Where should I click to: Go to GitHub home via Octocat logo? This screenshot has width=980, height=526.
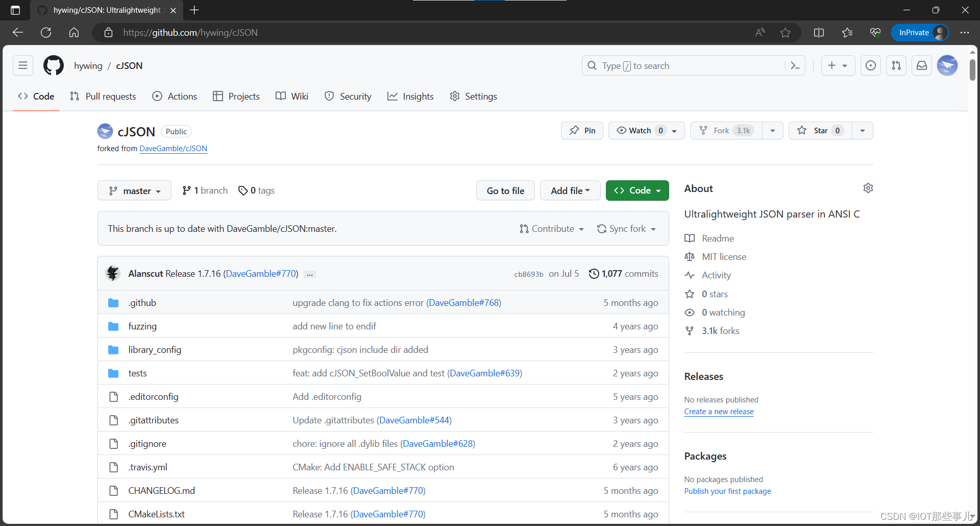(x=54, y=65)
